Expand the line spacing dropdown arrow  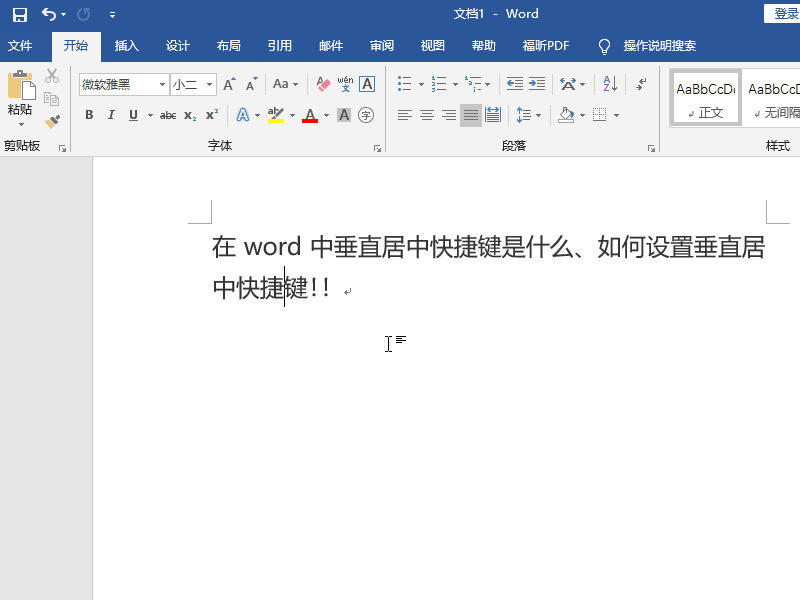(x=538, y=115)
